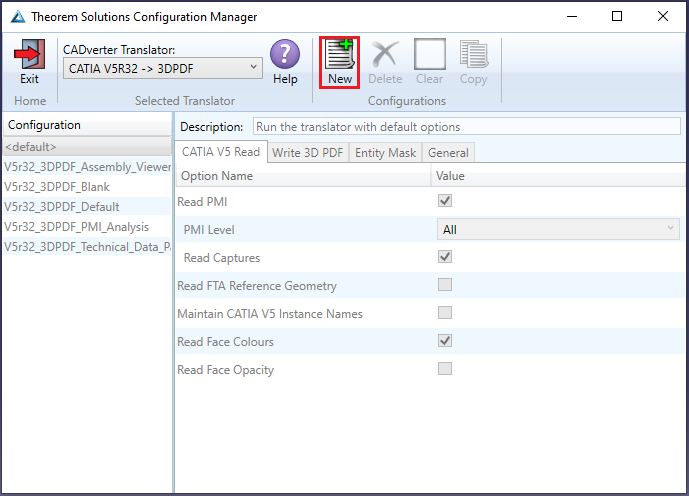Click Maintain CATIA V5 Instance Names label
Viewport: 689px width, 496px height.
tap(270, 314)
